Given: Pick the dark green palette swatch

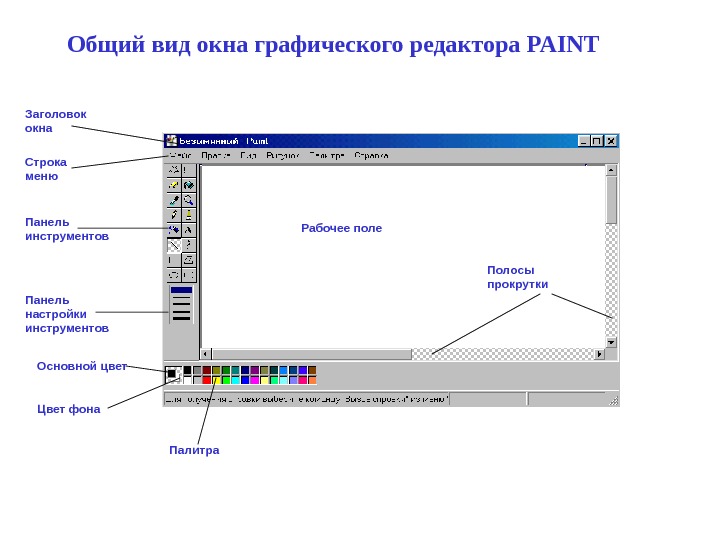Looking at the screenshot, I should tap(226, 370).
